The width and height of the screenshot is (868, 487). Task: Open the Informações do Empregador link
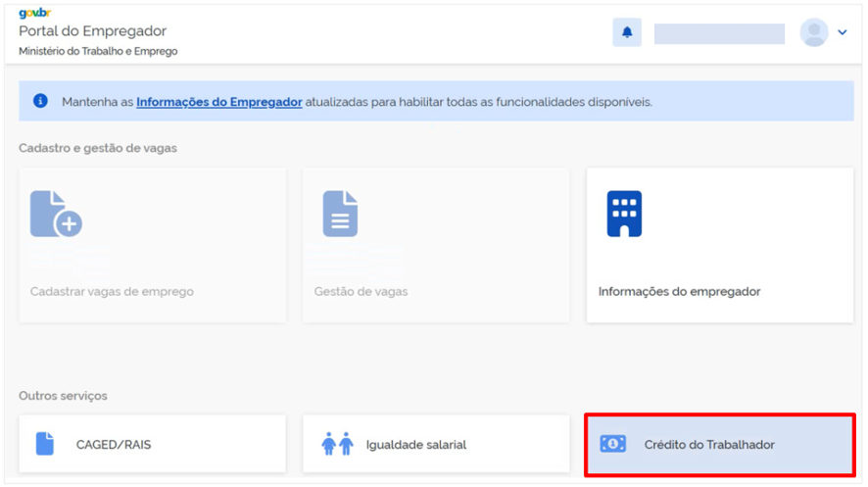click(x=219, y=102)
